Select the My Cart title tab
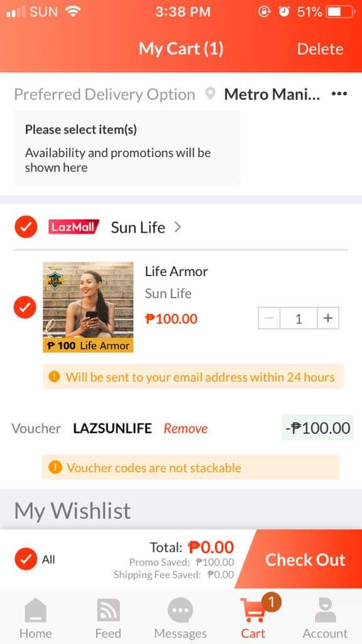Image resolution: width=362 pixels, height=644 pixels. (x=180, y=48)
